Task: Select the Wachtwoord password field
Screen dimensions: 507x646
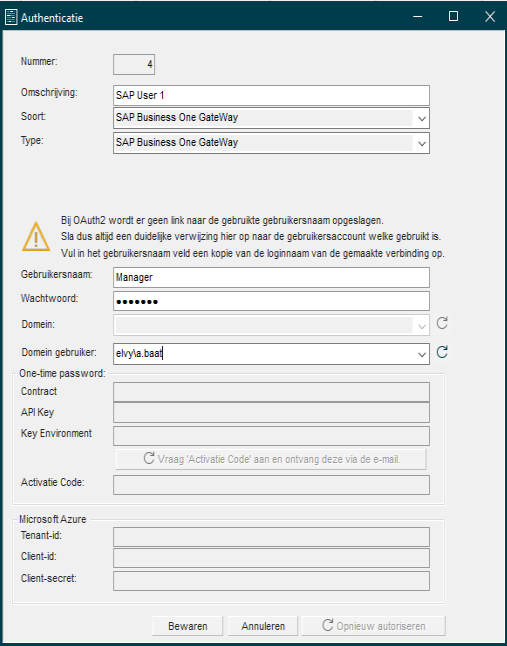Action: tap(271, 301)
